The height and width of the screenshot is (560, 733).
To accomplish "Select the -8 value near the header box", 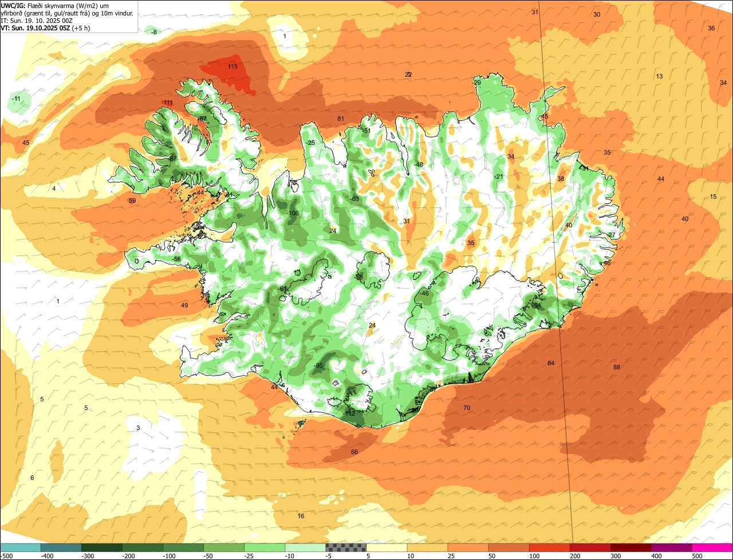I will [x=153, y=32].
